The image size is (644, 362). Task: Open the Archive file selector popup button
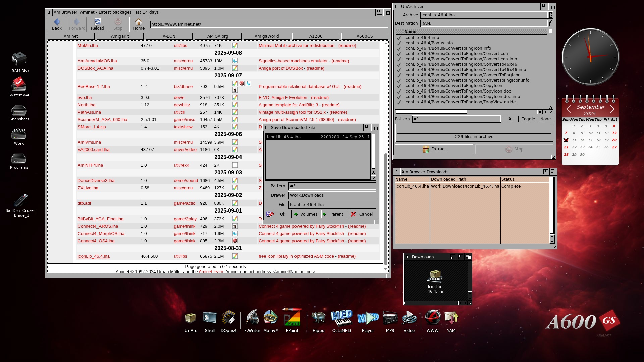pyautogui.click(x=551, y=15)
